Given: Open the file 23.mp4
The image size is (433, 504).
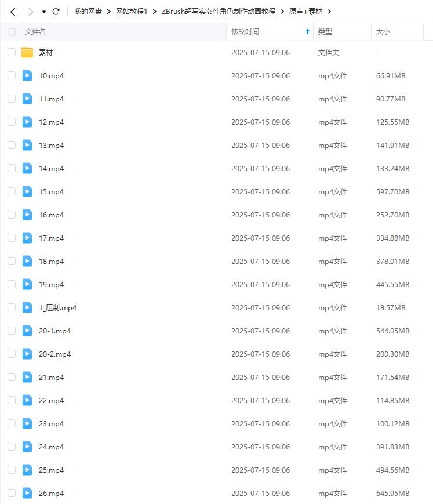Looking at the screenshot, I should 51,424.
